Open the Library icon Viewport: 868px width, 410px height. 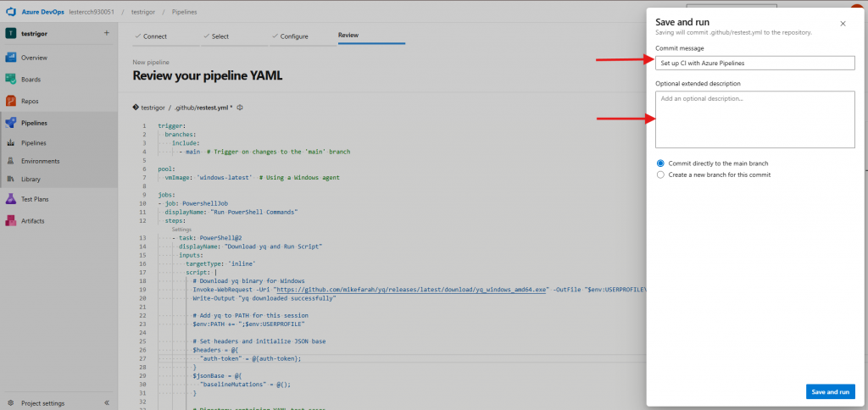pos(10,180)
